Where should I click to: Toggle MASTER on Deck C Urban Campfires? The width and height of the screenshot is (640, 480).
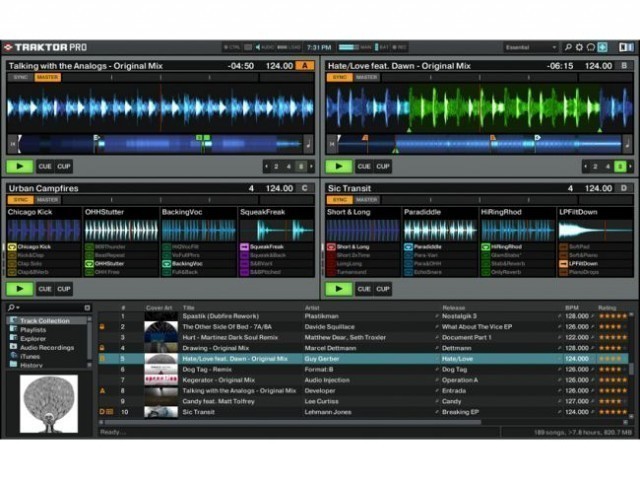[x=48, y=200]
